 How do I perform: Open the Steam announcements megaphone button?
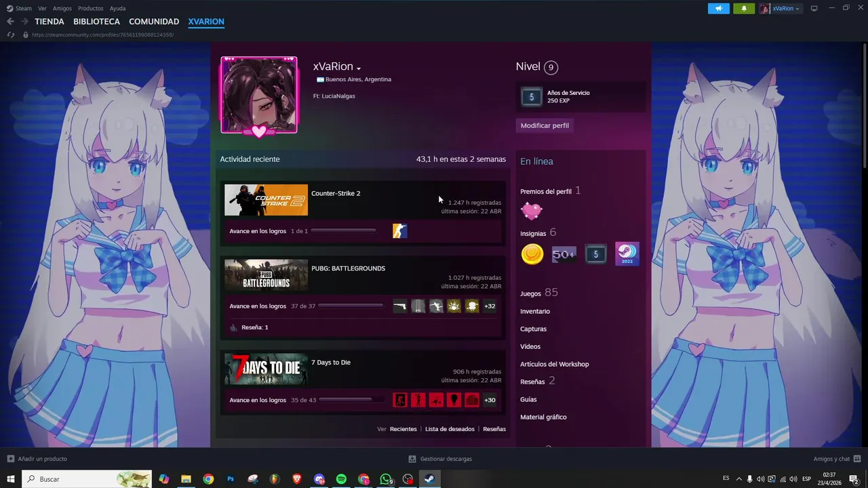pyautogui.click(x=719, y=8)
